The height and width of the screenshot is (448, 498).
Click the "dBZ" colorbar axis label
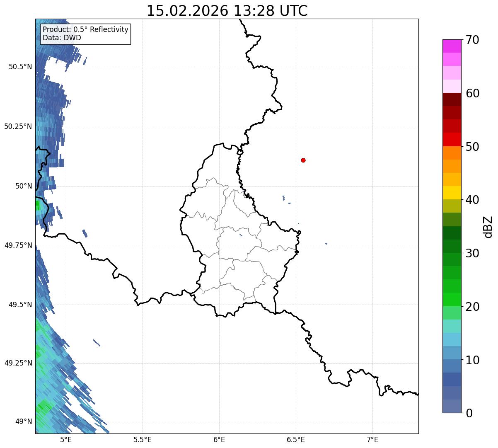488,226
